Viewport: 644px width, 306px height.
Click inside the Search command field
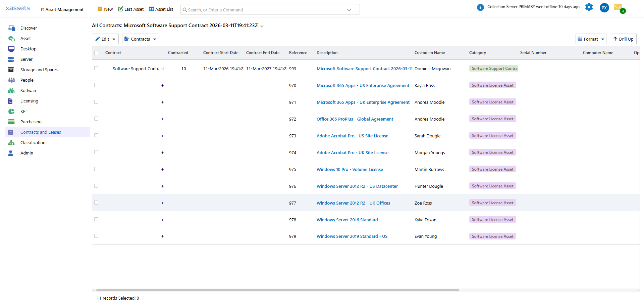click(268, 9)
